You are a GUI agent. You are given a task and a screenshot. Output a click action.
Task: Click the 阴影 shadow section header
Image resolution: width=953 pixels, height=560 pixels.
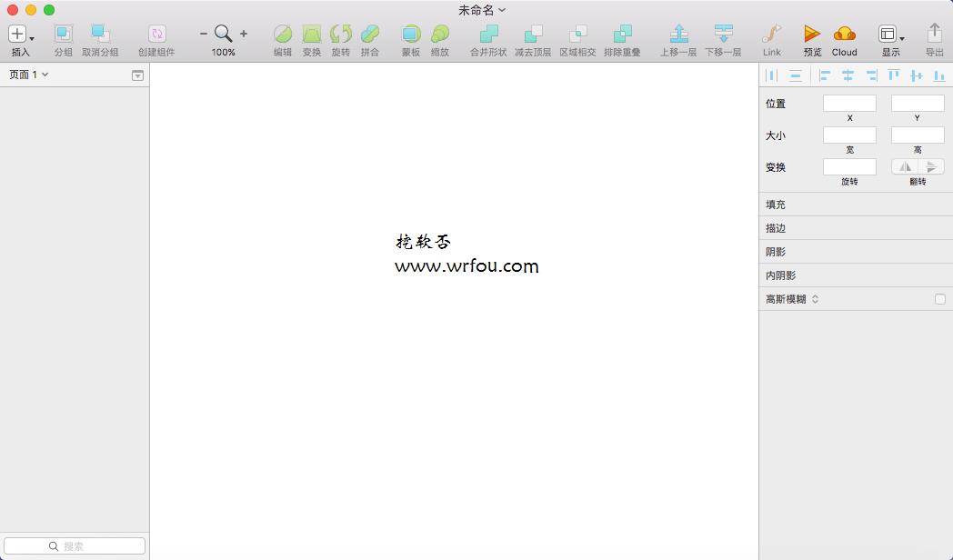856,252
